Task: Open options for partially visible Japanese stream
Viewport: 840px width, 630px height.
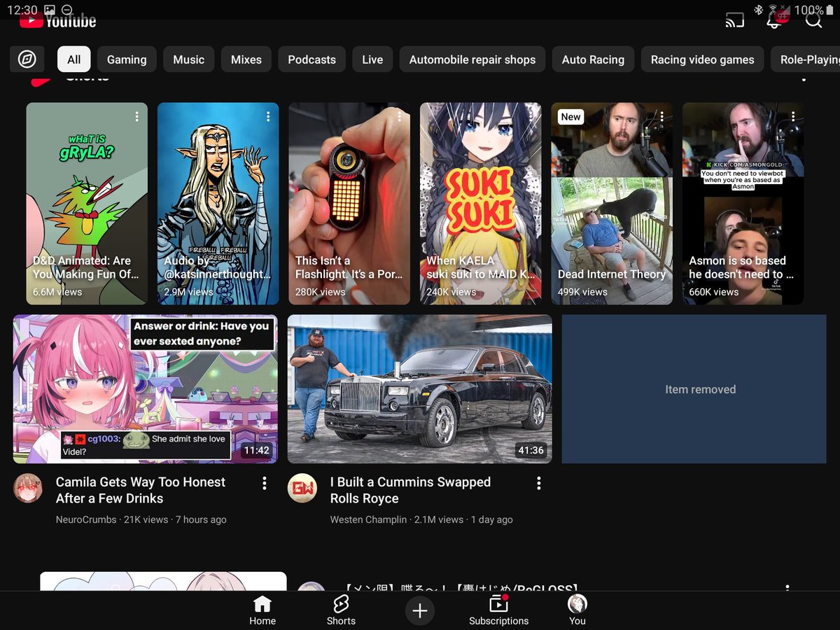Action: point(787,588)
